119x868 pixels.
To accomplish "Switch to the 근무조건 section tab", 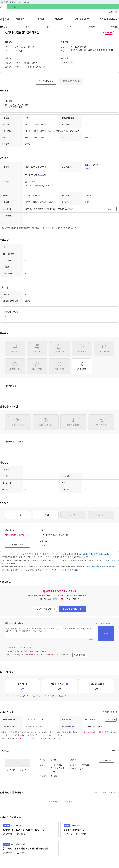I will [x=26, y=27].
